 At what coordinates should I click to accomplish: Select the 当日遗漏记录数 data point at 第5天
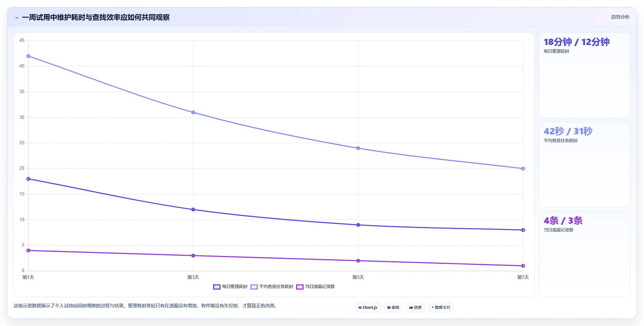[x=358, y=261]
